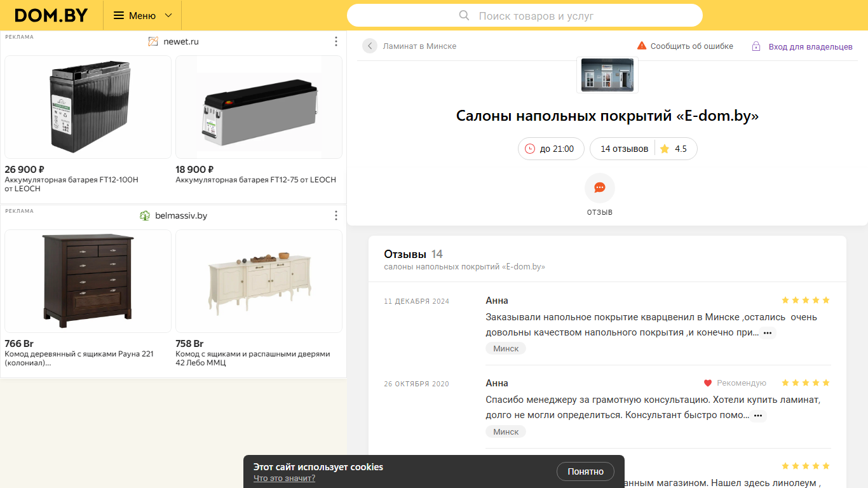Open Аккумуляторная батарея FT12-75 от LEOCH title

tap(255, 180)
